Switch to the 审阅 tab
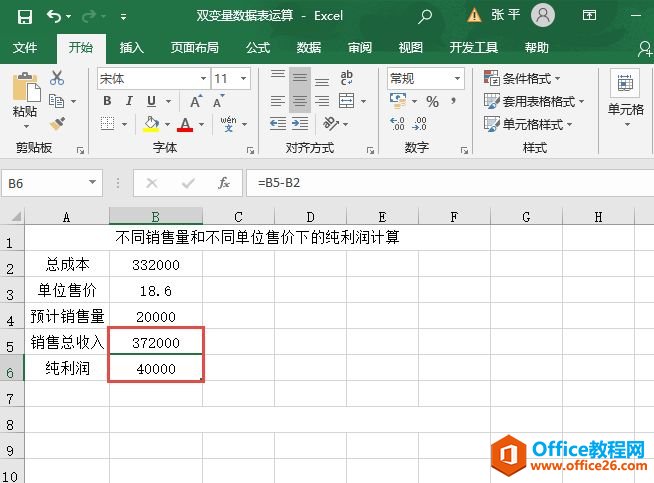654x483 pixels. click(360, 48)
